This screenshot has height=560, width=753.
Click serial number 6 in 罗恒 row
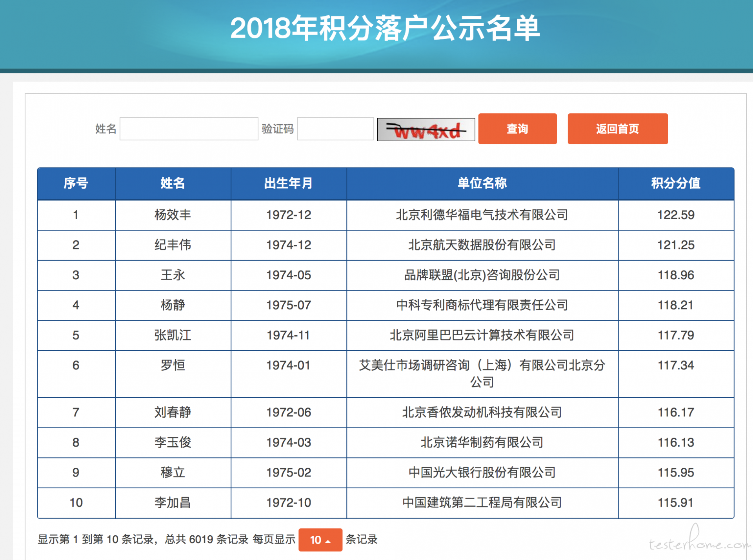click(x=76, y=365)
